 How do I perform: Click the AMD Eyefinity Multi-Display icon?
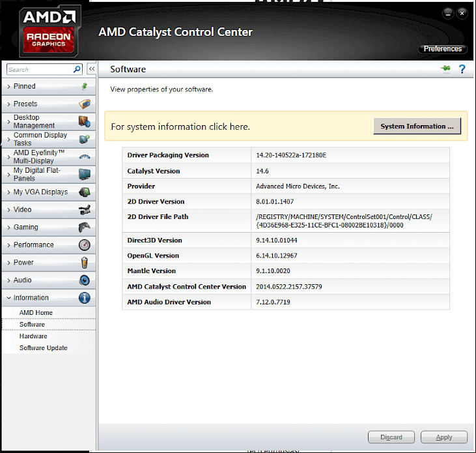85,157
